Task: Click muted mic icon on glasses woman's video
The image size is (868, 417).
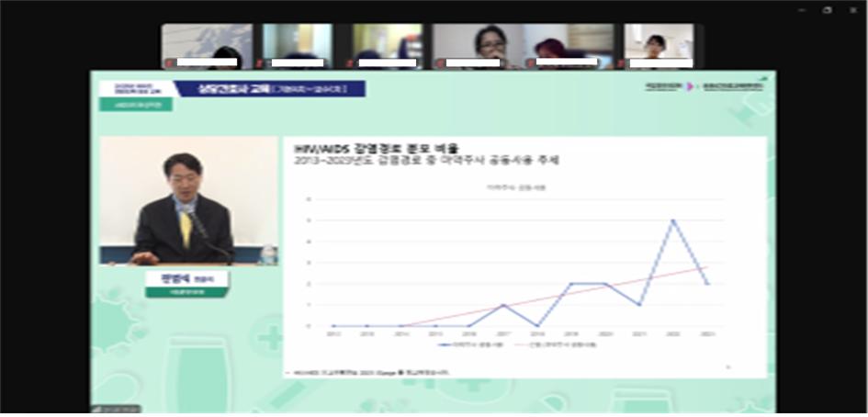Action: [x=439, y=63]
